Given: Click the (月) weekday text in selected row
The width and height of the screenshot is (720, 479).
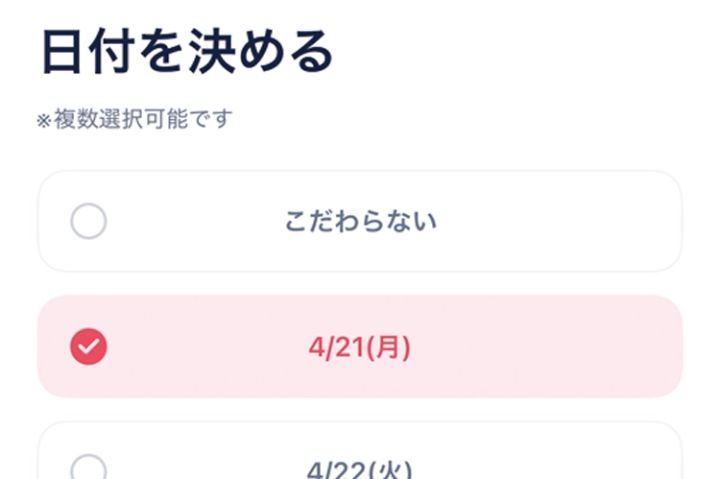Looking at the screenshot, I should [x=390, y=347].
